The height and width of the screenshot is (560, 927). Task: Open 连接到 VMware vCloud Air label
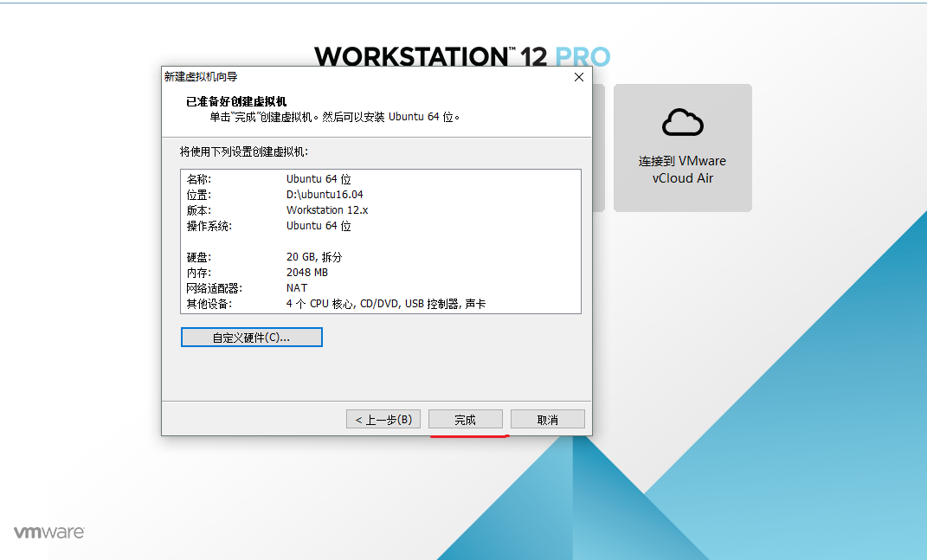coord(682,169)
